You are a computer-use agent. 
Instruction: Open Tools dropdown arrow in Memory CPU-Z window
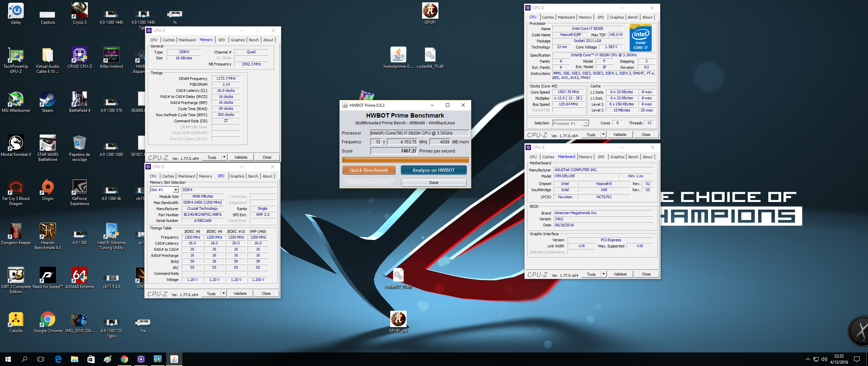pos(224,157)
